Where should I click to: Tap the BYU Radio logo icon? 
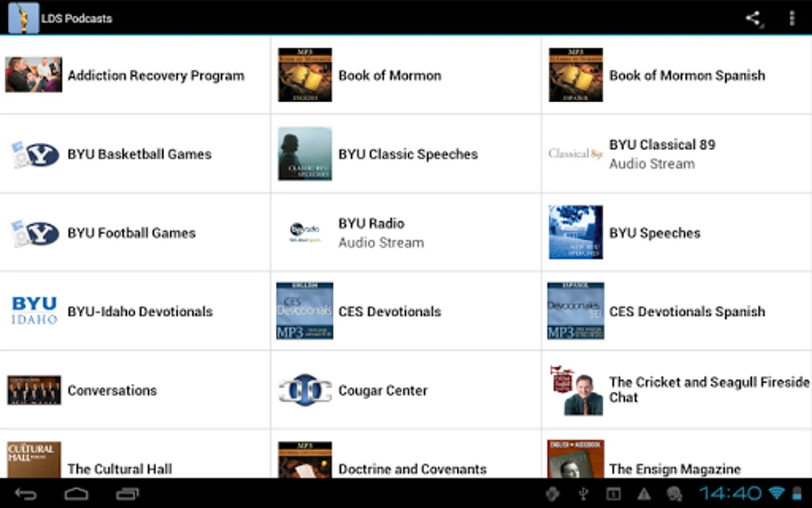(x=305, y=232)
